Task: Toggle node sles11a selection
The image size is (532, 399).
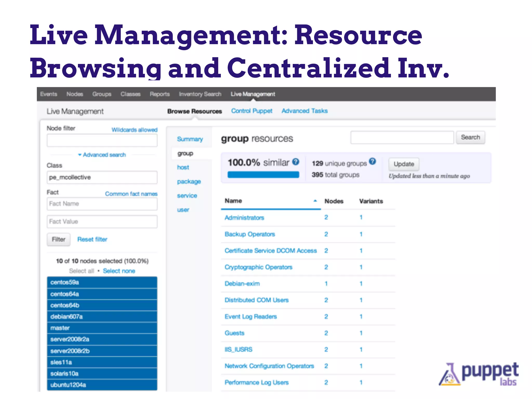Action: tap(102, 362)
